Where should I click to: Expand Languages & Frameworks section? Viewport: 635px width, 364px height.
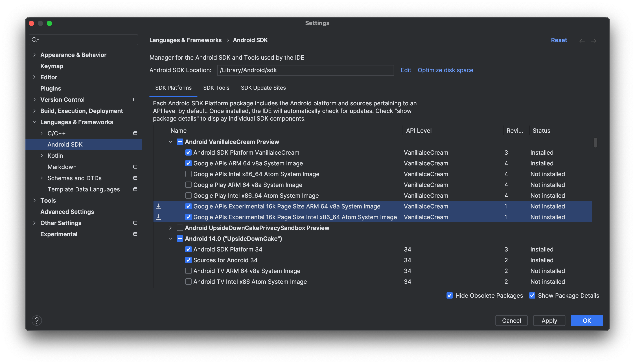coord(35,122)
